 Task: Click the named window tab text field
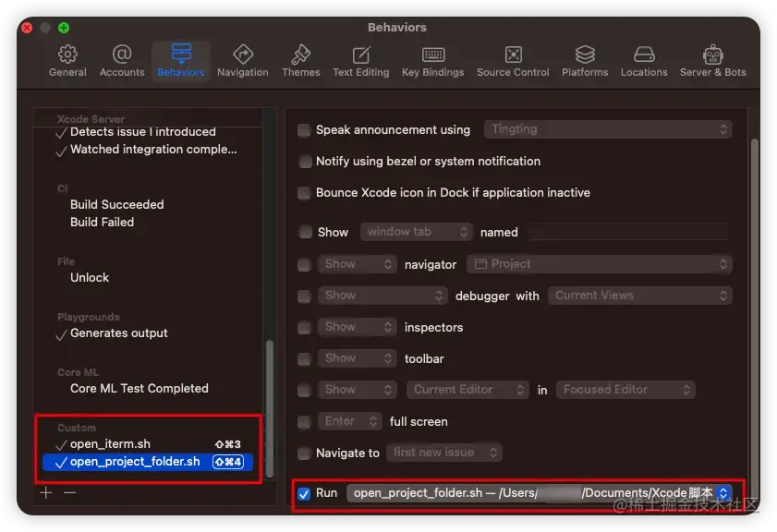pos(629,232)
